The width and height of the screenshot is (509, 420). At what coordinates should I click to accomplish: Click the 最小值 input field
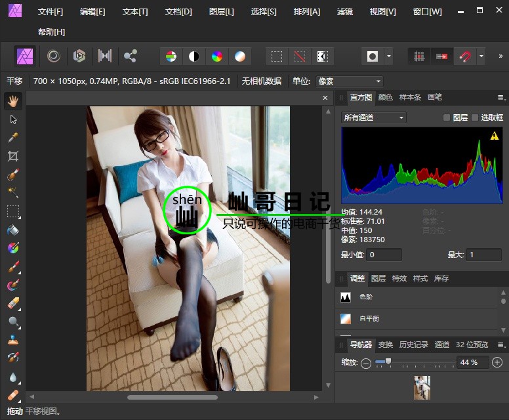(x=384, y=255)
